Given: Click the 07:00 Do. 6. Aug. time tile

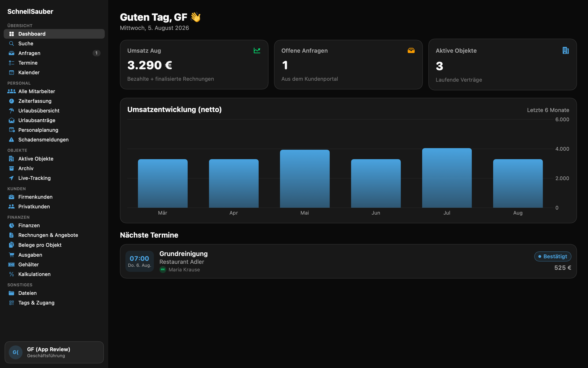Looking at the screenshot, I should 139,262.
